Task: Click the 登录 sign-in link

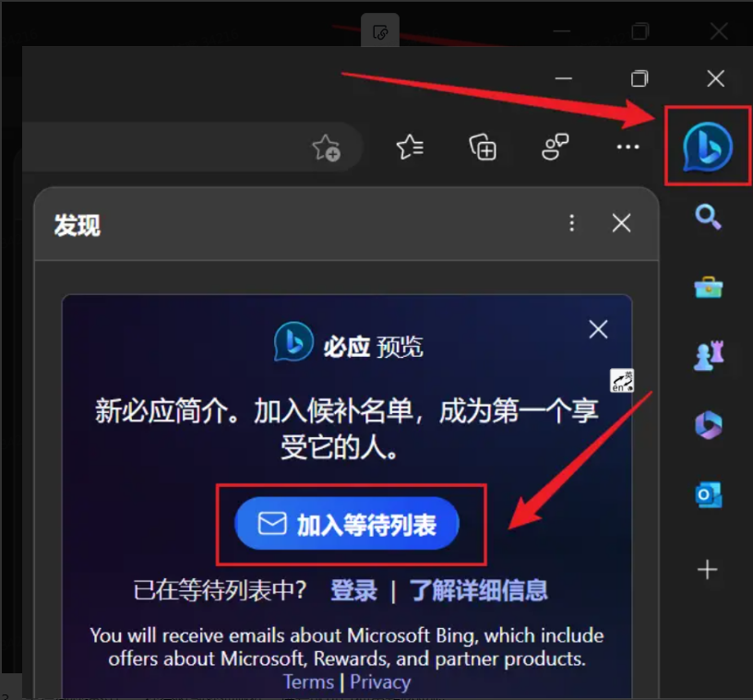Action: [x=353, y=591]
